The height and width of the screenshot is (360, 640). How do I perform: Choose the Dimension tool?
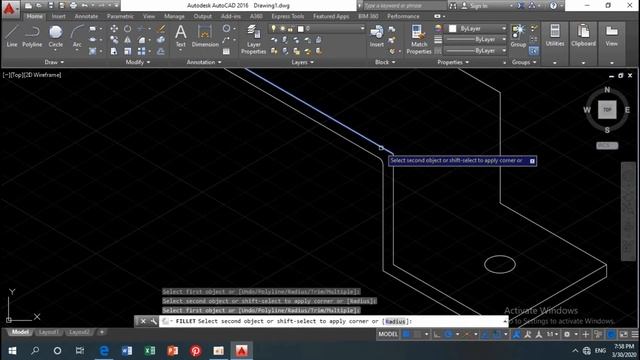(x=205, y=36)
